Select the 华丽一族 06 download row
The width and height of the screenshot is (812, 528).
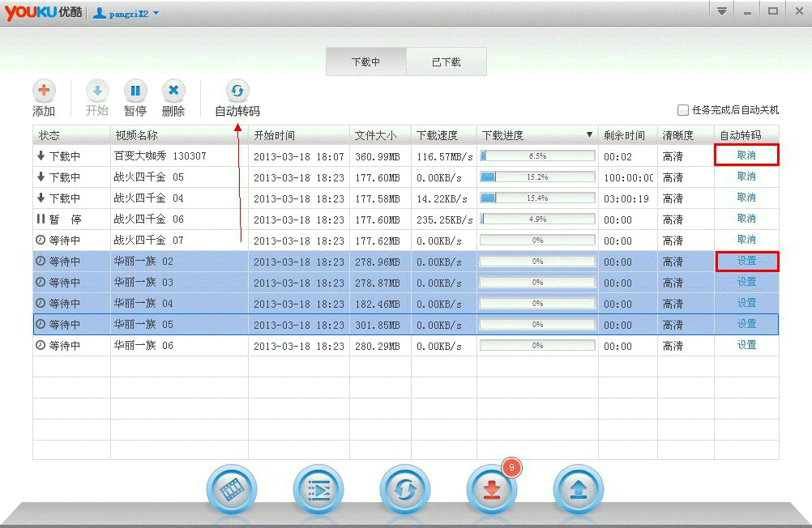pyautogui.click(x=178, y=345)
